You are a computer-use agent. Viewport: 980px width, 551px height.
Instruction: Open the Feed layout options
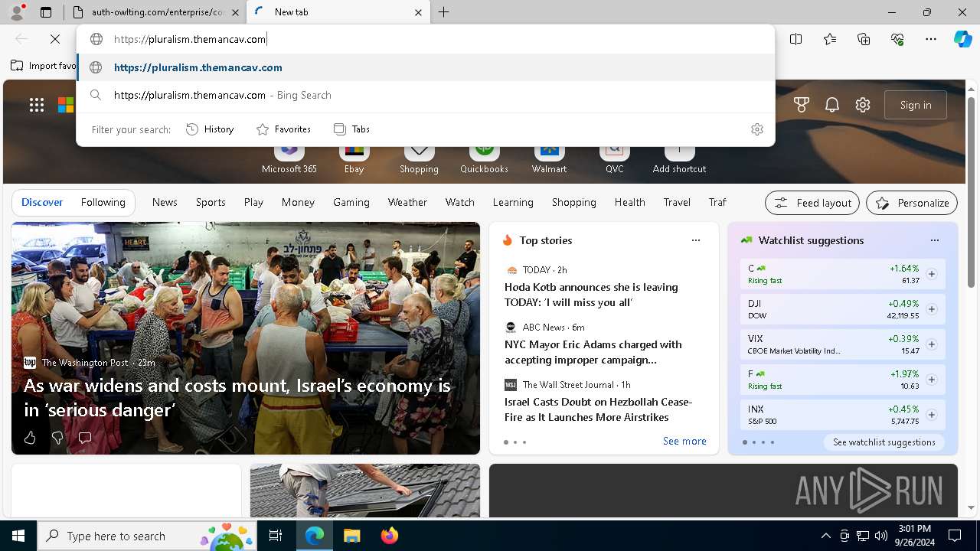pos(812,203)
